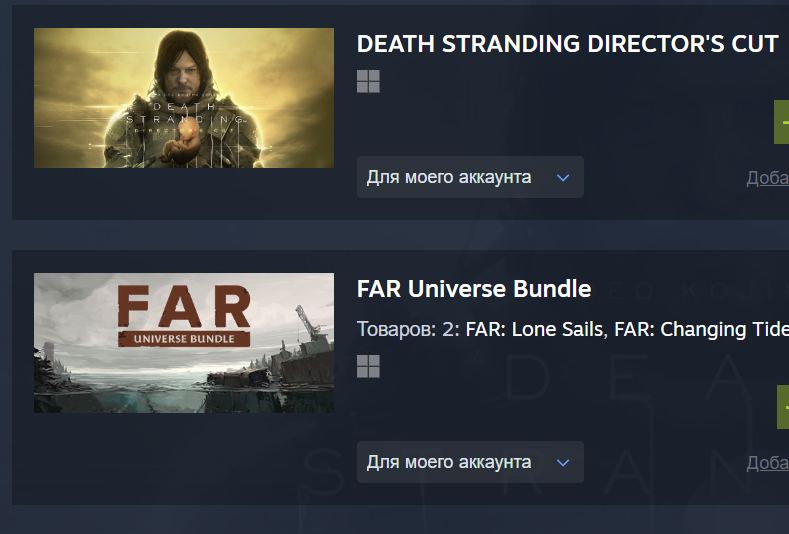
Task: Click Windows platform icon under FAR bundle items
Action: [x=368, y=366]
